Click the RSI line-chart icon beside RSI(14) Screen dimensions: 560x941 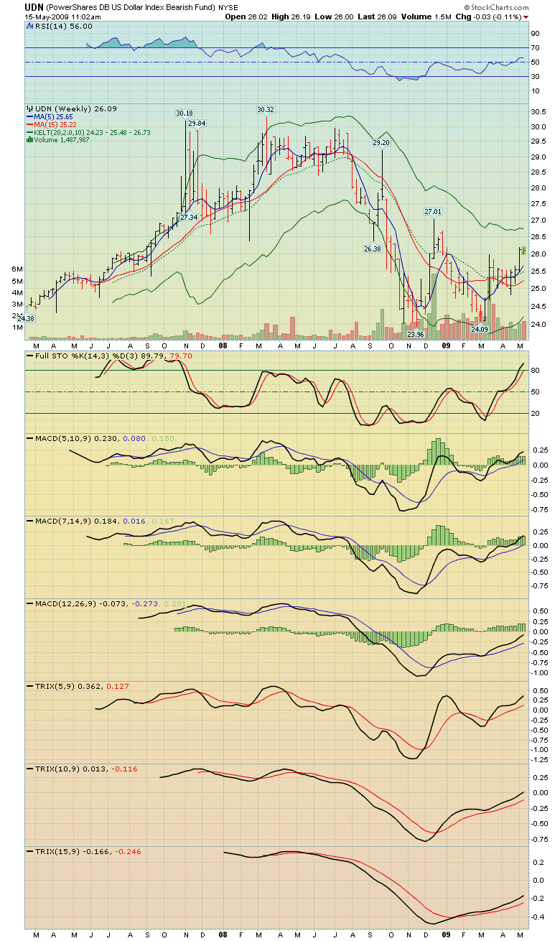coord(29,25)
